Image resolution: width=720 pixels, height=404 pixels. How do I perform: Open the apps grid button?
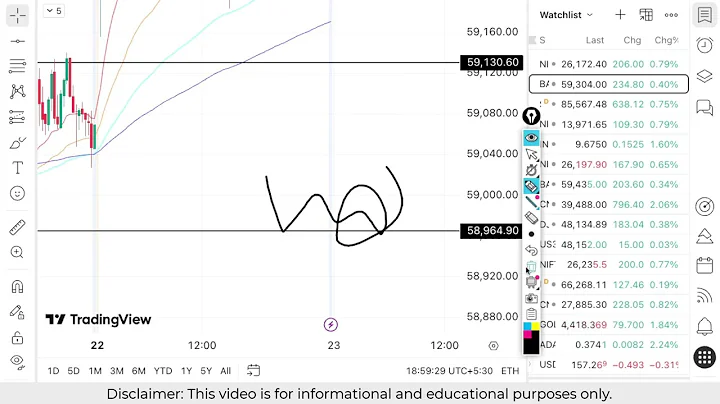(x=705, y=357)
